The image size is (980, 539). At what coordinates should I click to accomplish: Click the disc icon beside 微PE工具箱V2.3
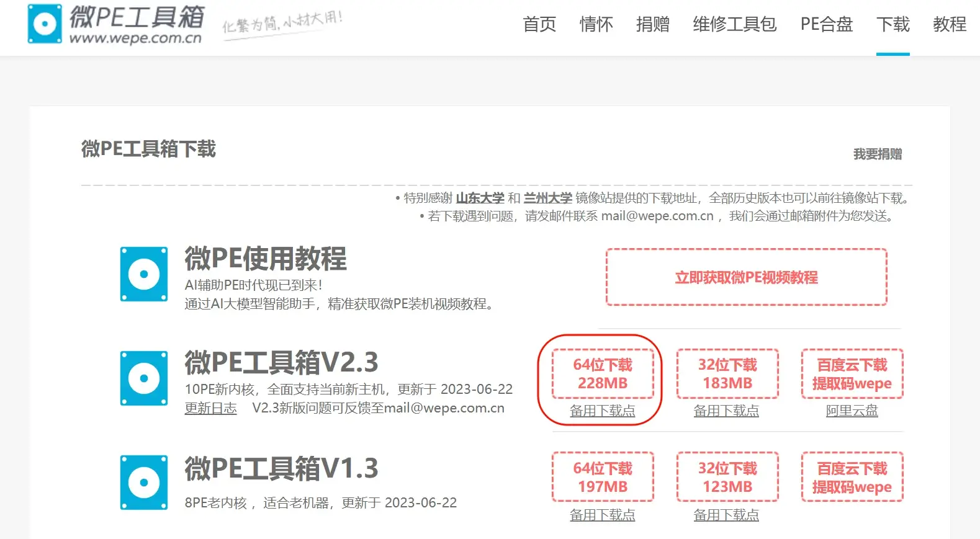[144, 378]
